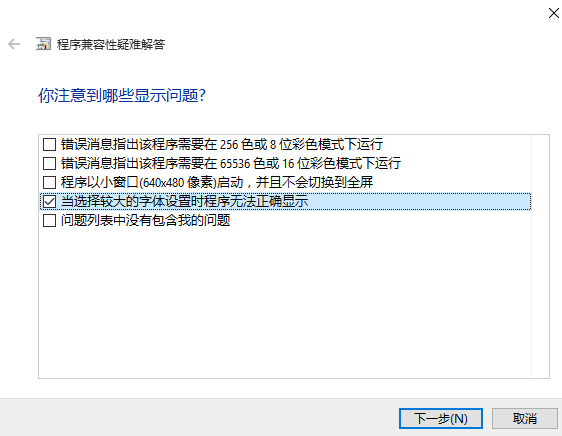
Task: Click the window title 程序兼容性疑难解答
Action: coord(111,44)
